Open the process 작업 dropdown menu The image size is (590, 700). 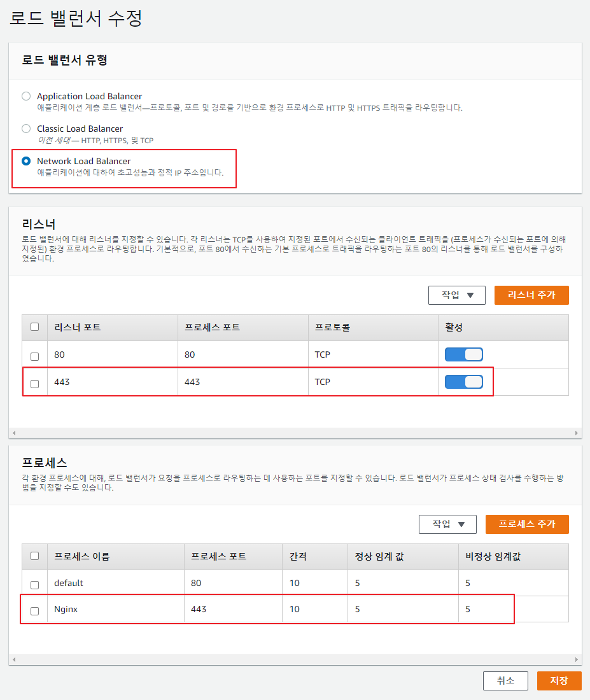(447, 524)
